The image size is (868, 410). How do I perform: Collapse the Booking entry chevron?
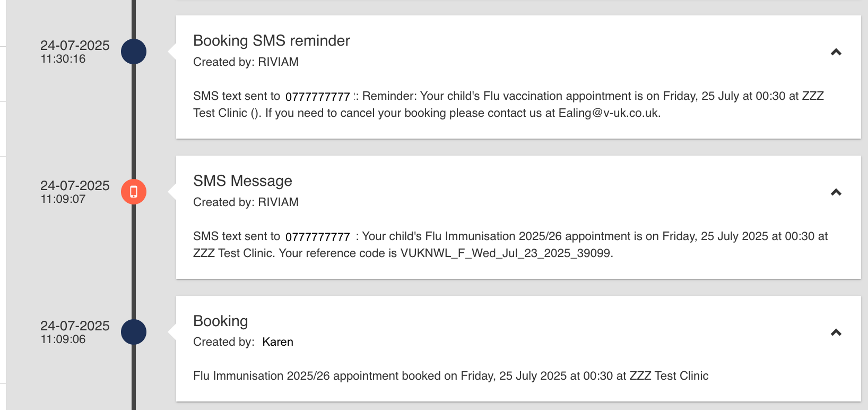pyautogui.click(x=836, y=332)
